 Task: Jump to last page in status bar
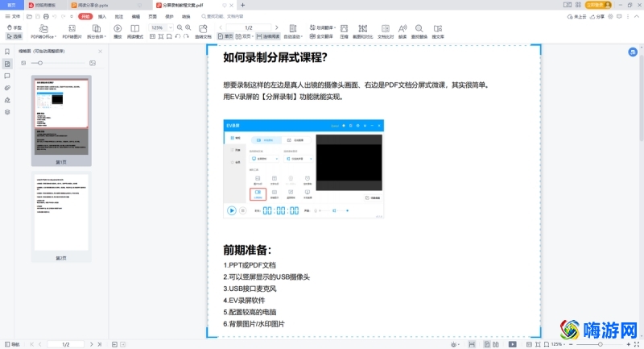[x=99, y=344]
